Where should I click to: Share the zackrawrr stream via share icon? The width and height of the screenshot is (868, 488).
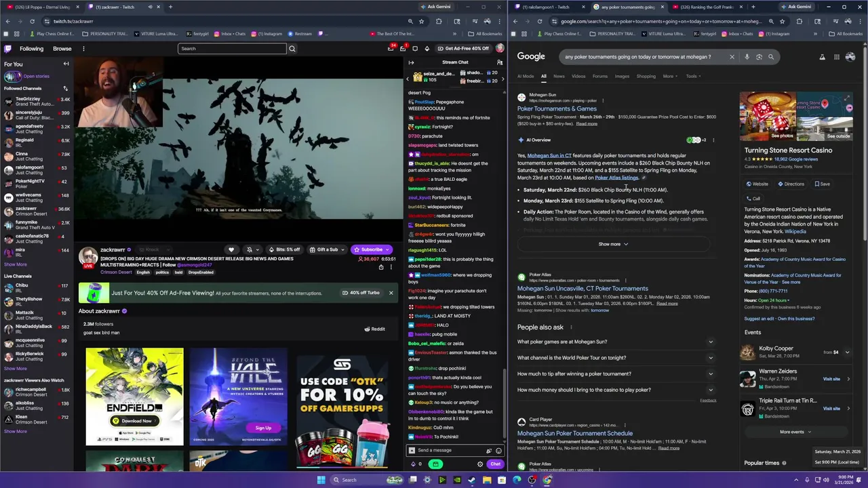tap(381, 267)
